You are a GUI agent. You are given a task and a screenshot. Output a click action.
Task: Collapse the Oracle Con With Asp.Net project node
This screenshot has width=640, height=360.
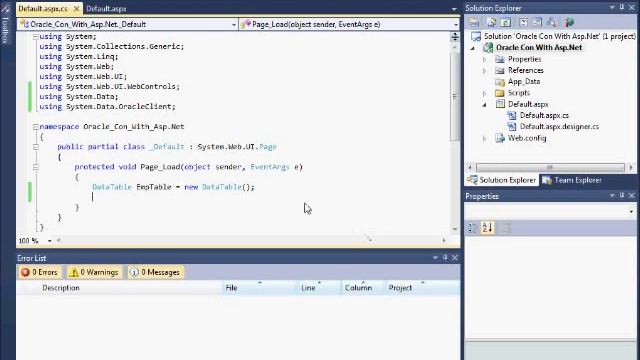pyautogui.click(x=473, y=48)
